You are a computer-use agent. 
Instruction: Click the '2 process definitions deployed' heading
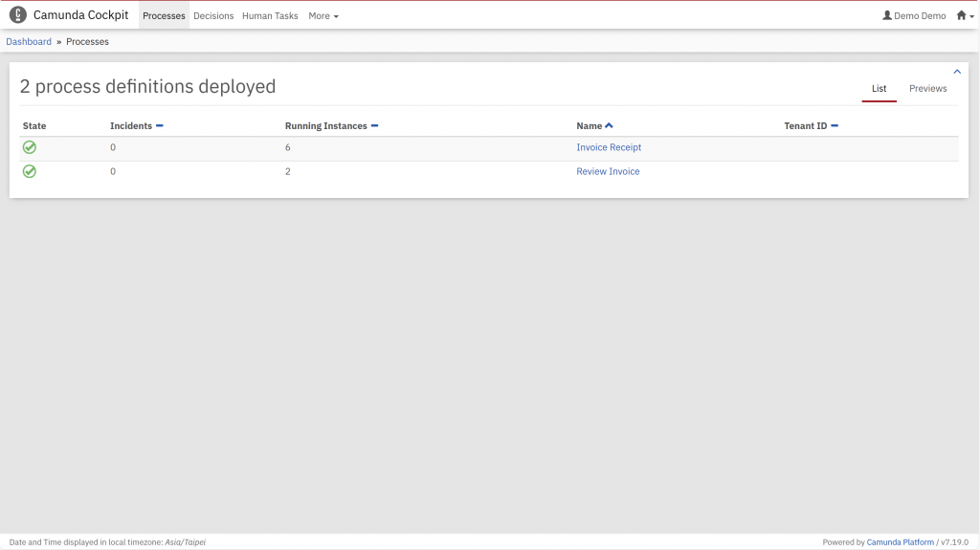(x=147, y=86)
